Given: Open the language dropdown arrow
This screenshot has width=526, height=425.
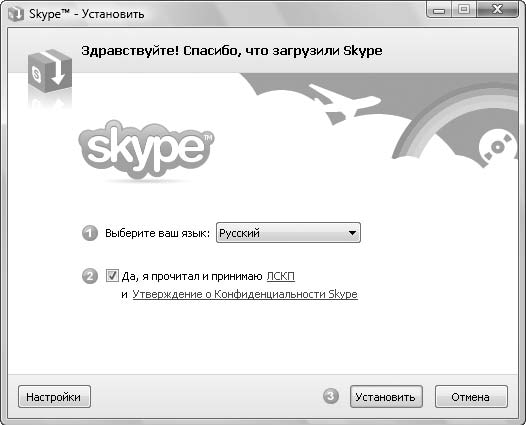Looking at the screenshot, I should point(352,232).
